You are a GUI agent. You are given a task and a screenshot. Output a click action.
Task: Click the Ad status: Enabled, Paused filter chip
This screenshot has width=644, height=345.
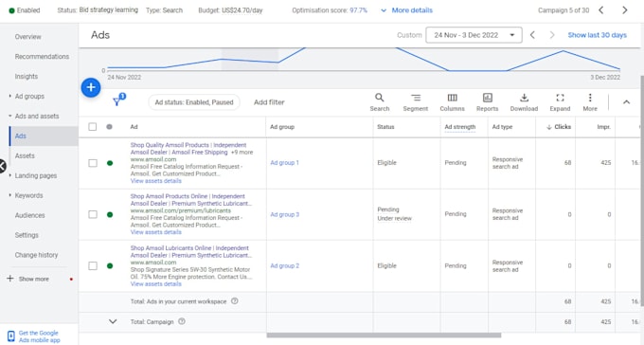(194, 102)
